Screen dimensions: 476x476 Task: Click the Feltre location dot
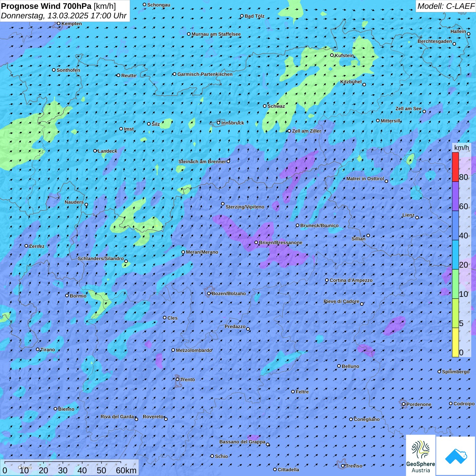tap(293, 392)
